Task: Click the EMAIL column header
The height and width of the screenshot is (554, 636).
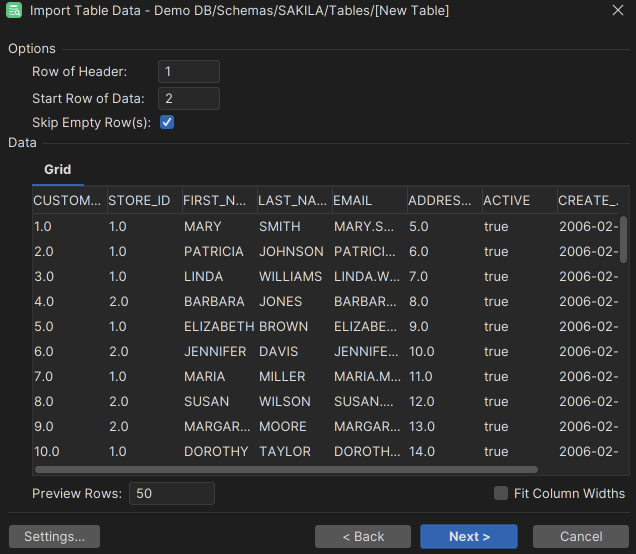Action: (366, 200)
